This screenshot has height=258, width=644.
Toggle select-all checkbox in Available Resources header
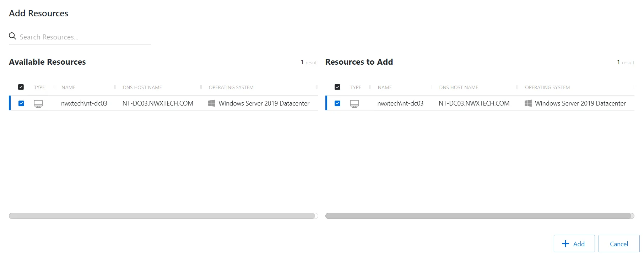coord(21,87)
